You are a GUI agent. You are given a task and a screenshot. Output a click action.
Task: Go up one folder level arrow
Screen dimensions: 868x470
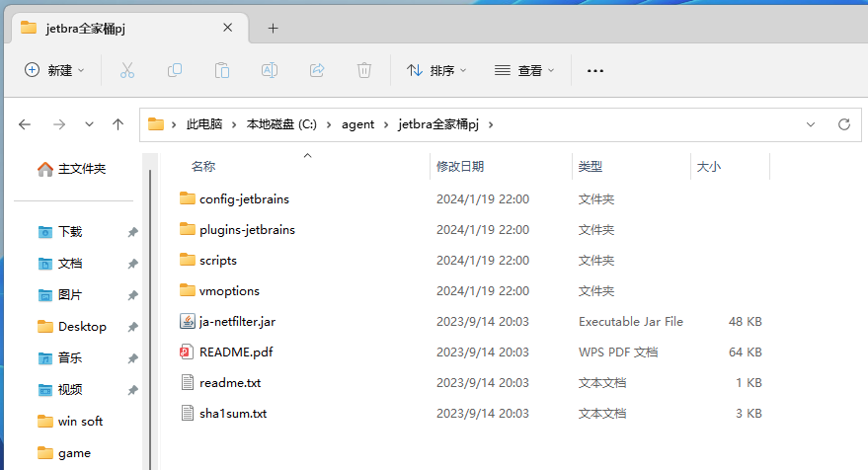[118, 124]
